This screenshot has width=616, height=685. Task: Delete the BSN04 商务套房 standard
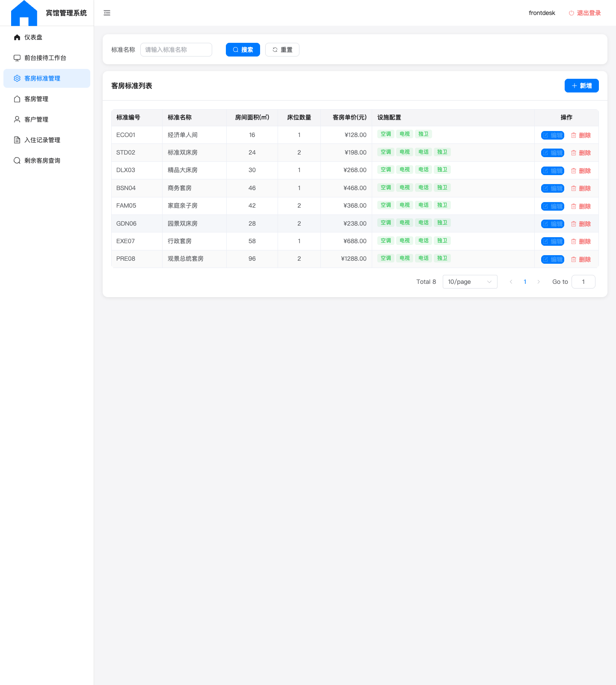tap(581, 188)
